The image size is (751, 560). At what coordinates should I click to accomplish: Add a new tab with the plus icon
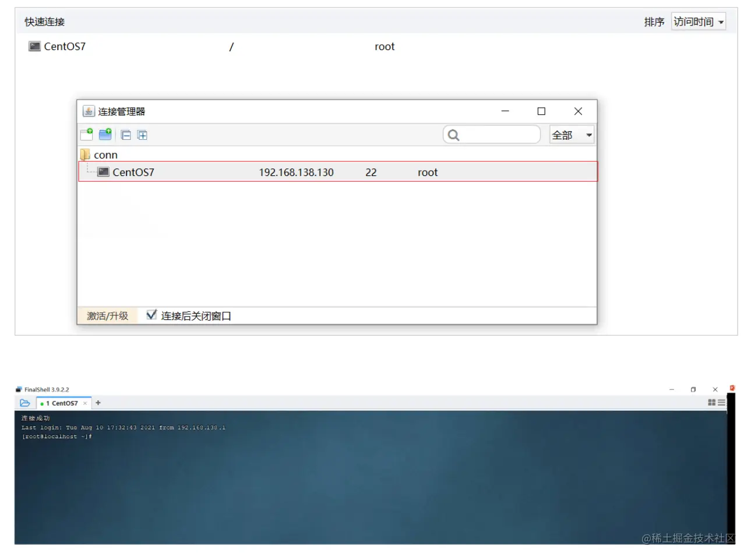[98, 403]
